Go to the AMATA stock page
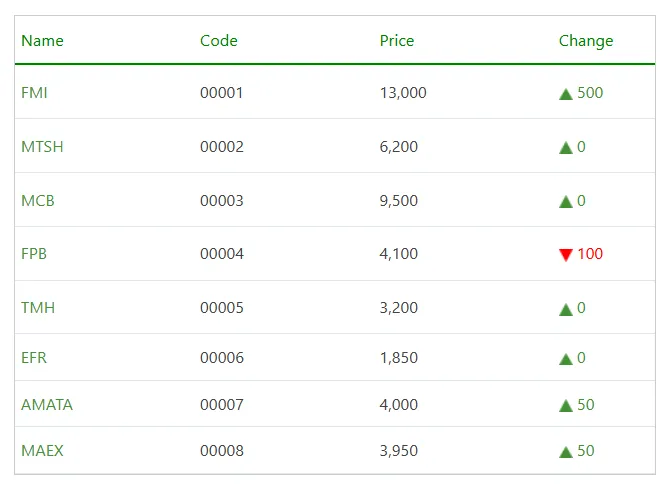Image resolution: width=664 pixels, height=484 pixels. pyautogui.click(x=47, y=405)
